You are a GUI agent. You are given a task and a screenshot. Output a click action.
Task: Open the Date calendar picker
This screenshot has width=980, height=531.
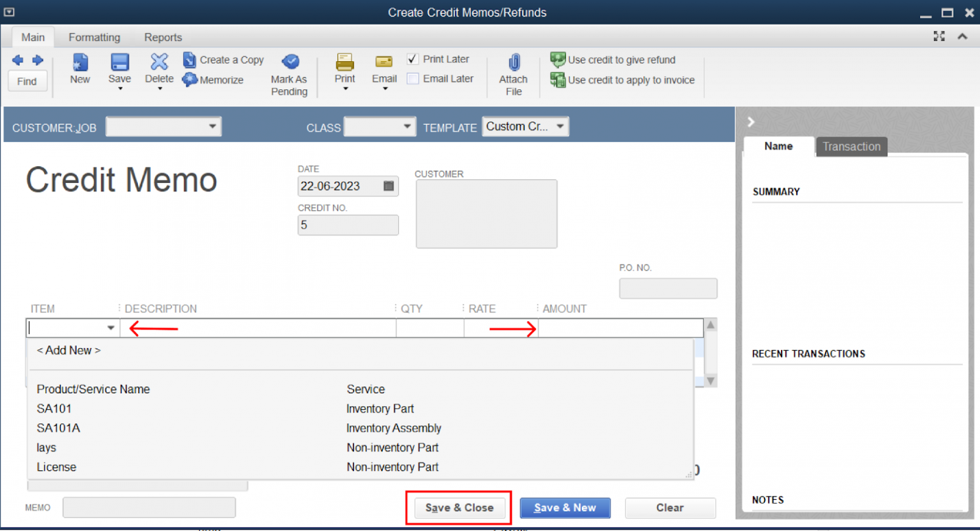click(389, 185)
